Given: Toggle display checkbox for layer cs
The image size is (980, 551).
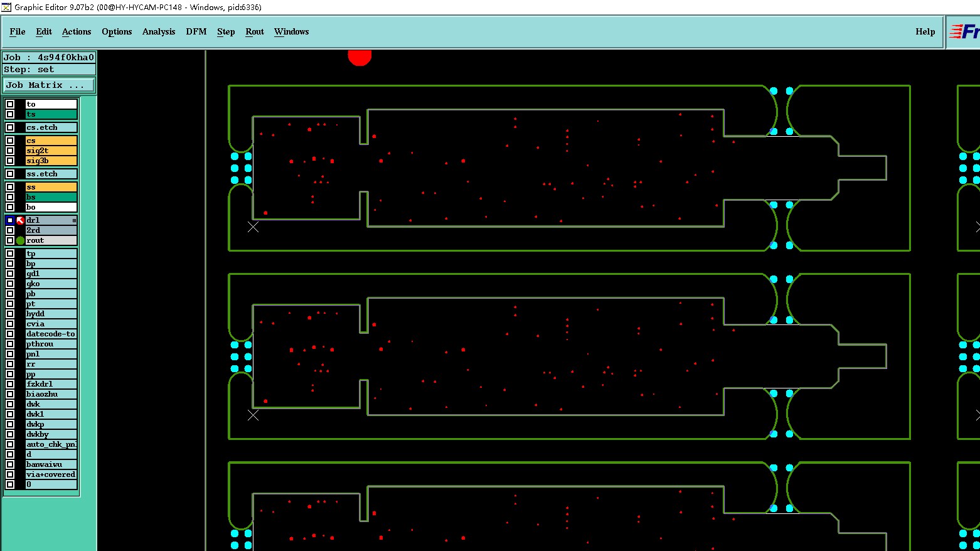Looking at the screenshot, I should (x=10, y=141).
